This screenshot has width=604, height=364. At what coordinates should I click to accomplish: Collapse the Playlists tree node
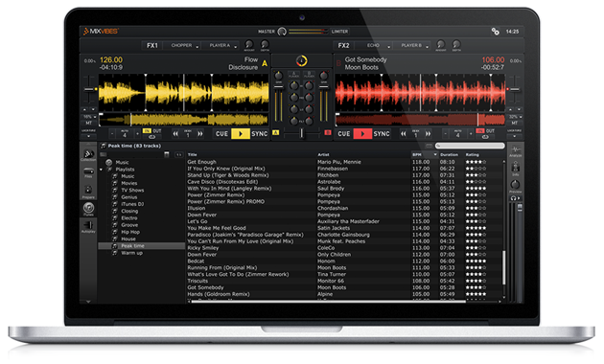(x=102, y=170)
